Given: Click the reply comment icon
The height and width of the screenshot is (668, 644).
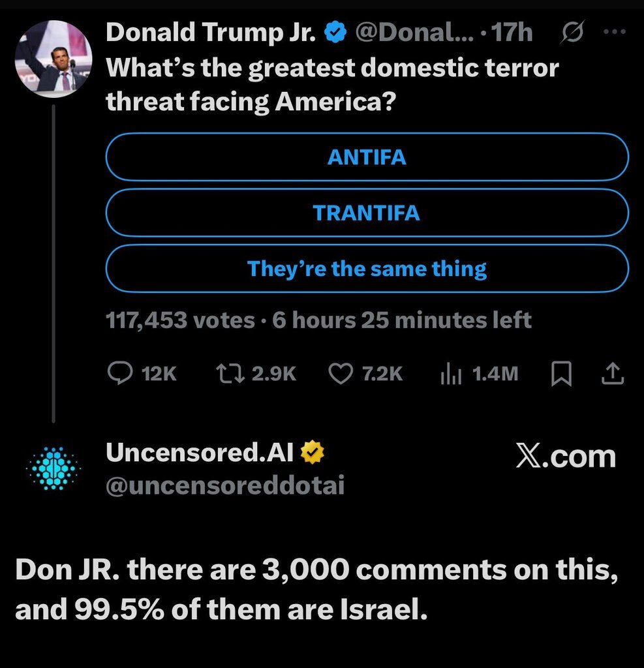Looking at the screenshot, I should coord(119,373).
